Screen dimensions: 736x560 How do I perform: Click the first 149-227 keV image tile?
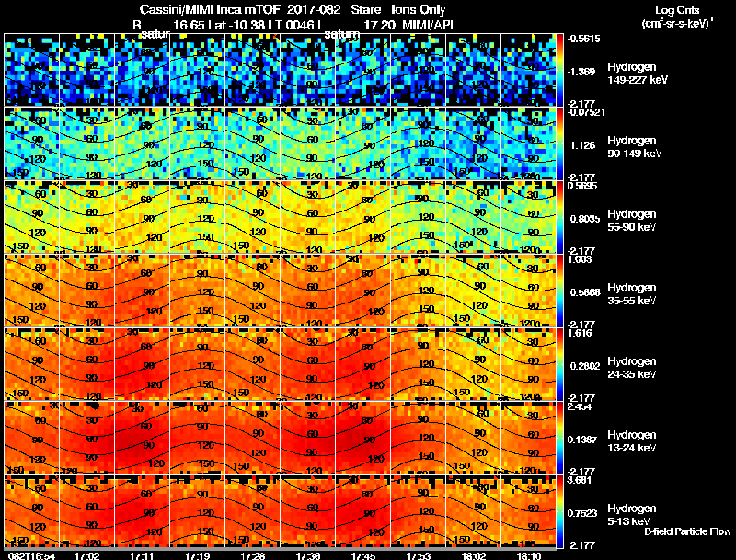click(x=31, y=70)
